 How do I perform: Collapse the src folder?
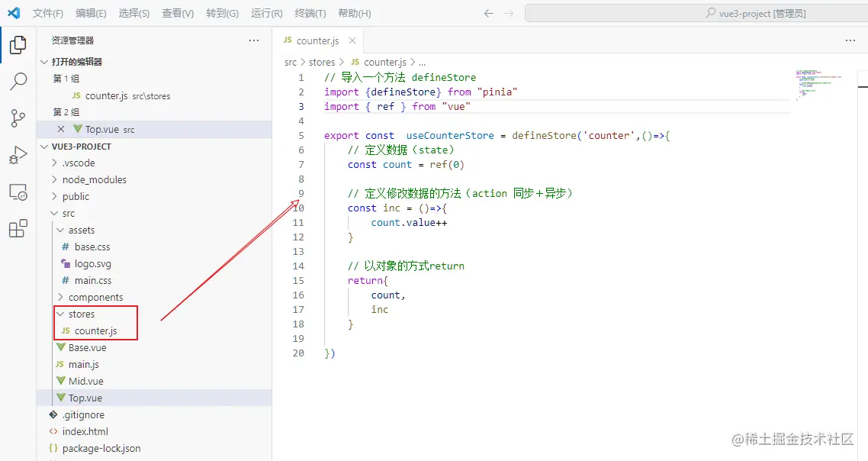click(54, 213)
